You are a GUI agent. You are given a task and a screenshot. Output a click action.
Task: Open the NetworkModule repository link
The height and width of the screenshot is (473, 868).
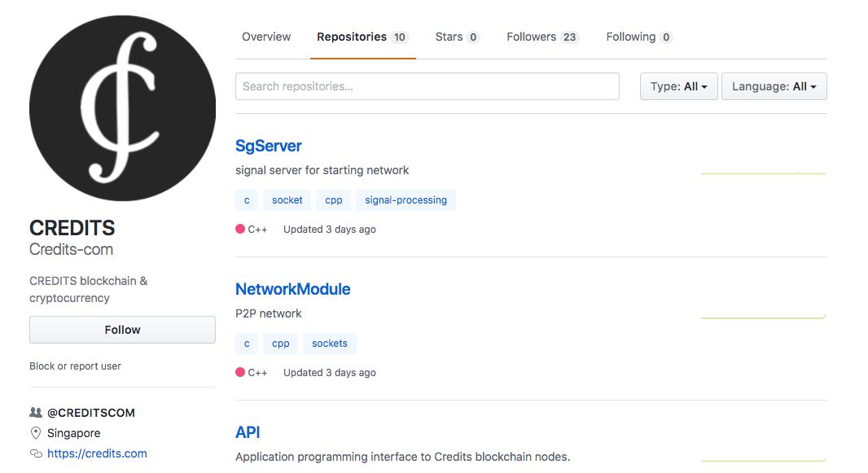pyautogui.click(x=292, y=289)
